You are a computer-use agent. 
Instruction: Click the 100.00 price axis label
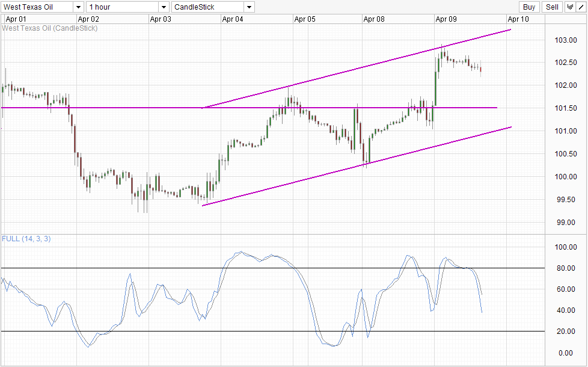click(566, 177)
